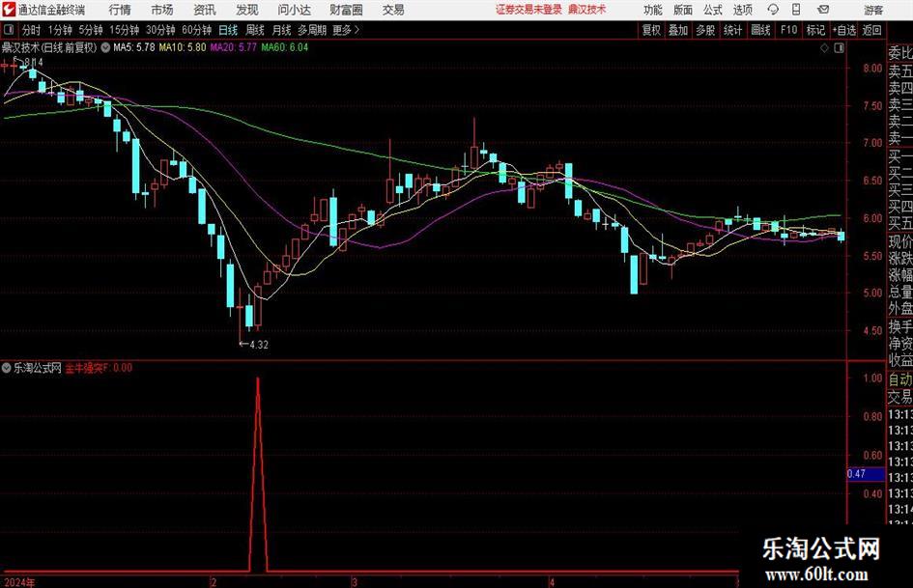Open the 版面 menu
Screen dimensions: 913x588
click(682, 10)
